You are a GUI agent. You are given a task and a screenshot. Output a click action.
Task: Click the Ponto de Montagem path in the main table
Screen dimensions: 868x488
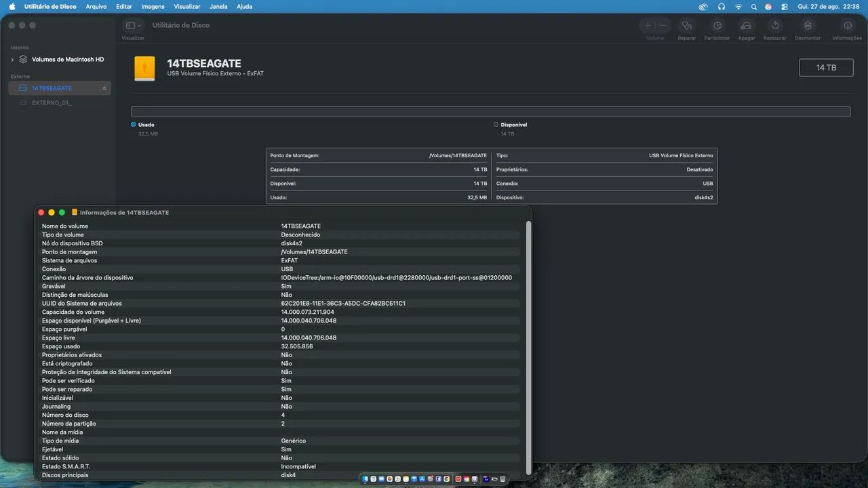[x=458, y=156]
